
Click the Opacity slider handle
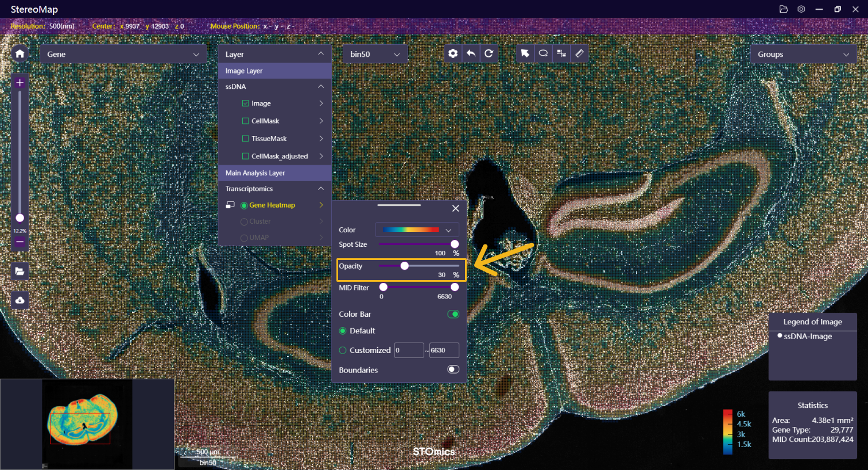pyautogui.click(x=405, y=266)
